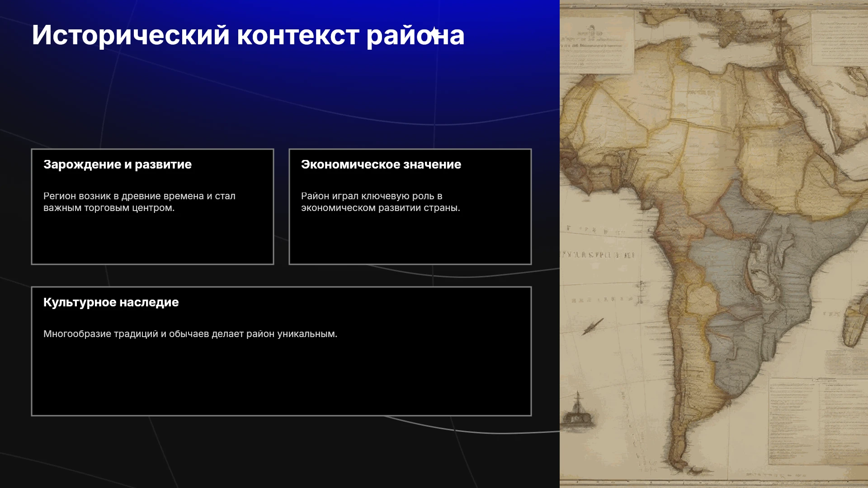Click the text about the ancient trading center
Screen dimensions: 868x488
(x=139, y=202)
